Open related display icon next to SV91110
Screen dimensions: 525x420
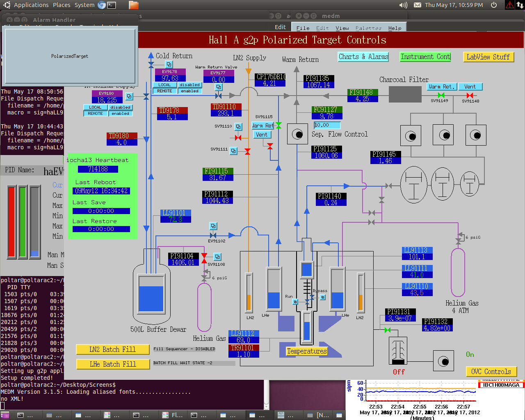point(238,127)
